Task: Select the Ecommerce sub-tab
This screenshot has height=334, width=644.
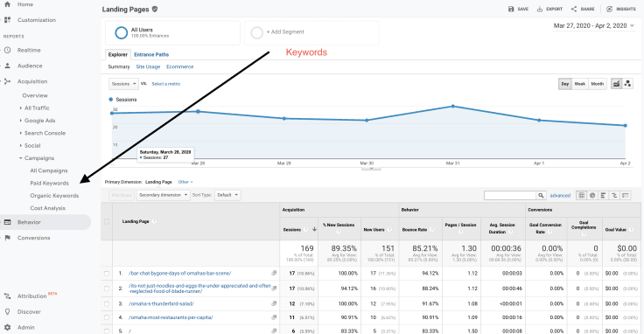Action: tap(180, 66)
